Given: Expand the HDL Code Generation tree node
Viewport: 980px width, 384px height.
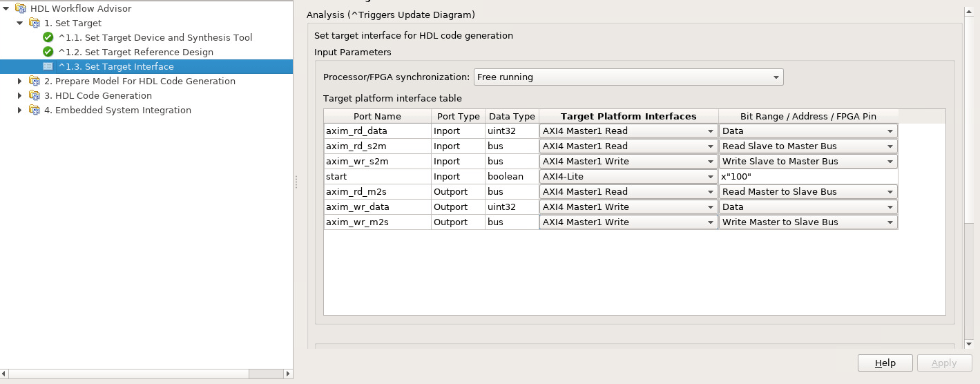Looking at the screenshot, I should point(20,96).
